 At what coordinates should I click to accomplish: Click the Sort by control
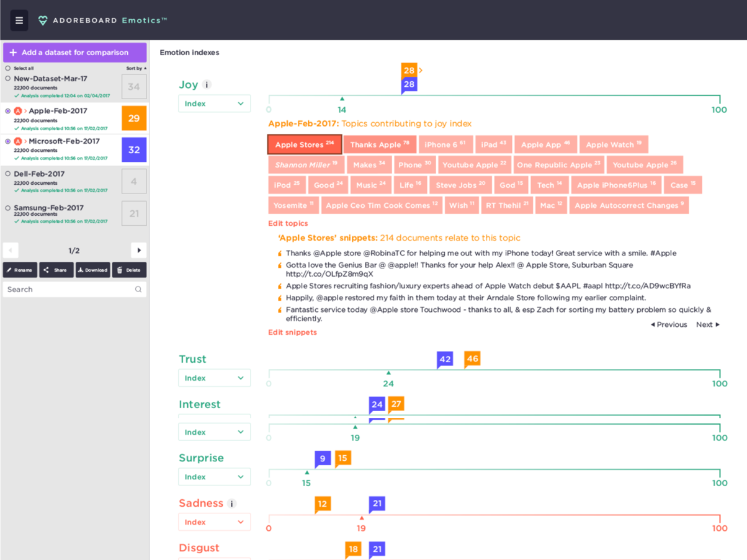click(136, 68)
